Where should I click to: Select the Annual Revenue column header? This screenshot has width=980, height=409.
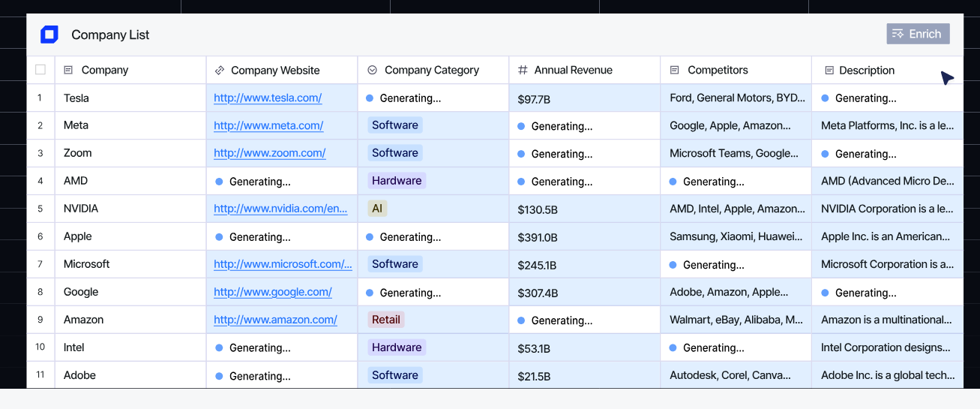pos(585,70)
